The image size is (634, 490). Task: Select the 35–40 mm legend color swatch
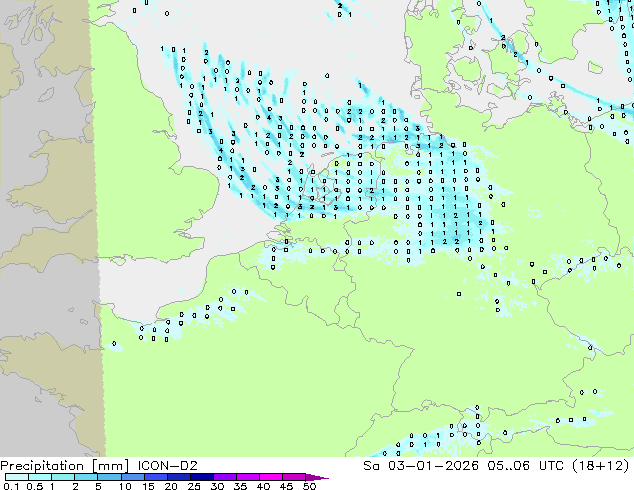pyautogui.click(x=248, y=477)
